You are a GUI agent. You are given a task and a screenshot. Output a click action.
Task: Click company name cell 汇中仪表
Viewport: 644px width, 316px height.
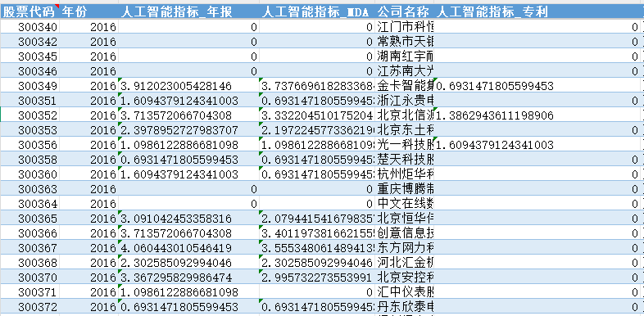[x=404, y=291]
